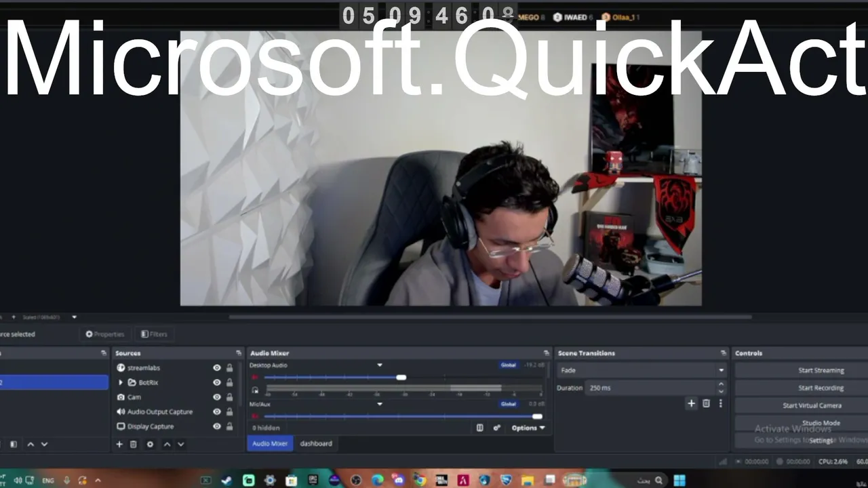Pop out the Audio Mixer dock
868x488 pixels.
(x=547, y=353)
